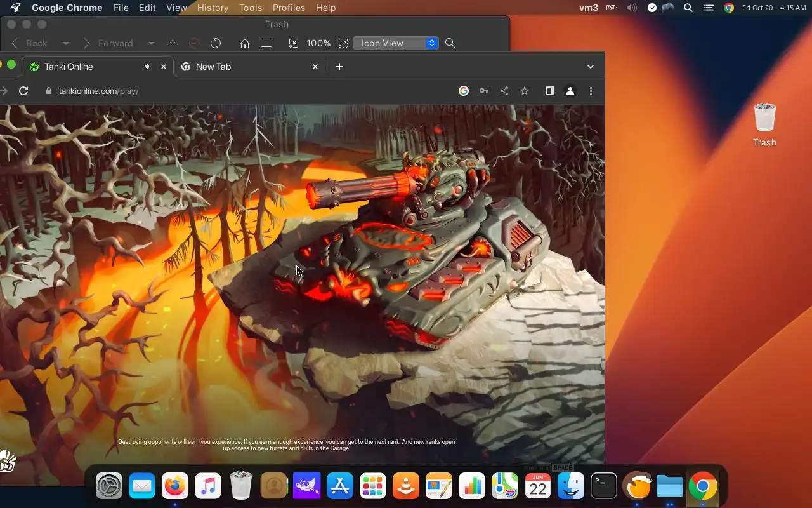The image size is (812, 508).
Task: Mute the Tanki Online tab audio
Action: point(147,67)
